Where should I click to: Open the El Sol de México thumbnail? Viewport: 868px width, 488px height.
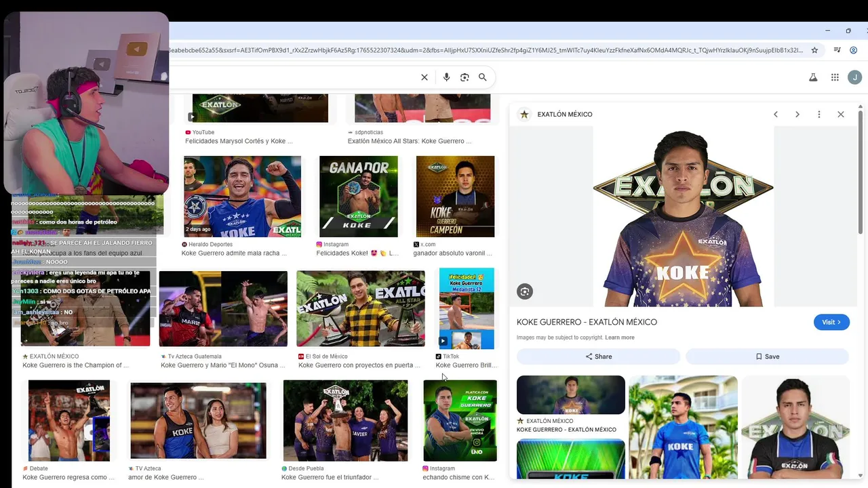click(x=361, y=308)
